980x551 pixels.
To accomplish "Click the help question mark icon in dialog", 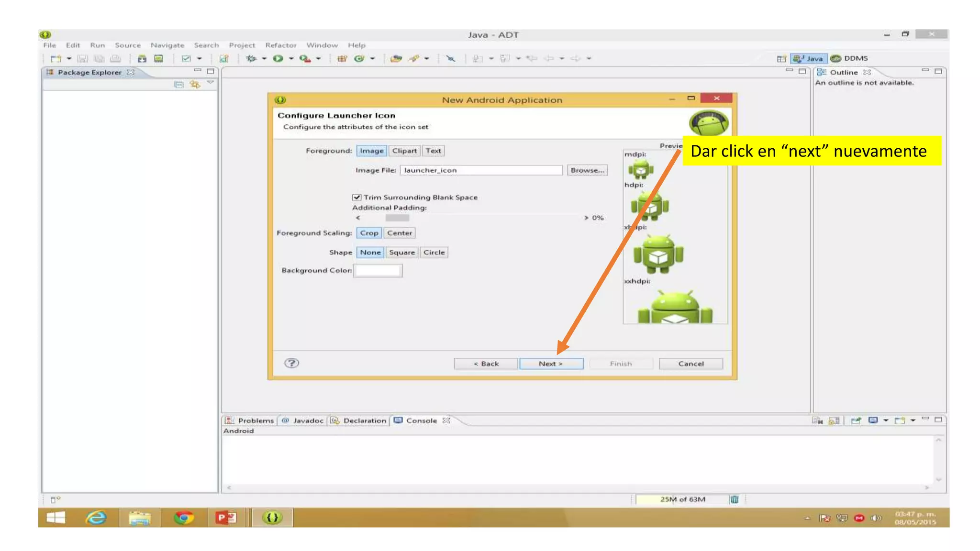I will point(291,363).
